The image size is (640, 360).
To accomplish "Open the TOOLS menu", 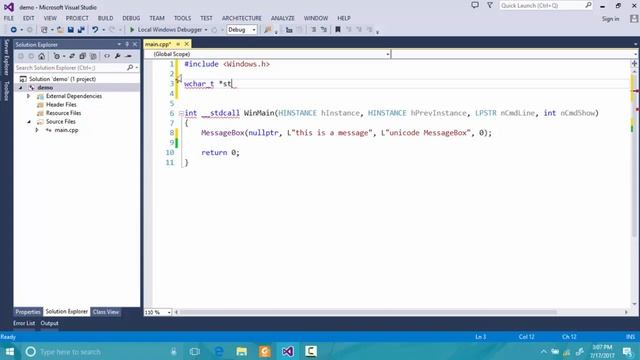I will click(x=182, y=18).
